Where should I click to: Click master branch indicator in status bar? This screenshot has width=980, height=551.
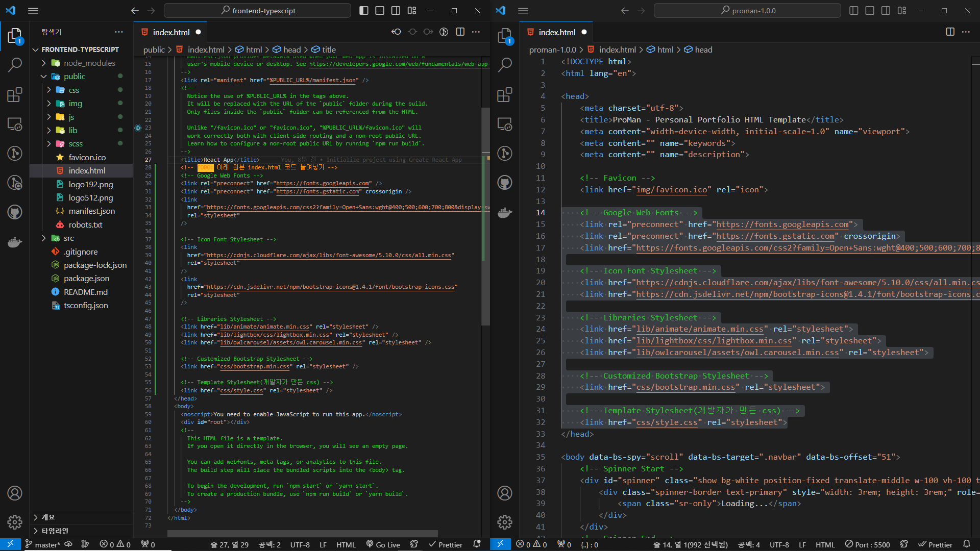tap(43, 544)
